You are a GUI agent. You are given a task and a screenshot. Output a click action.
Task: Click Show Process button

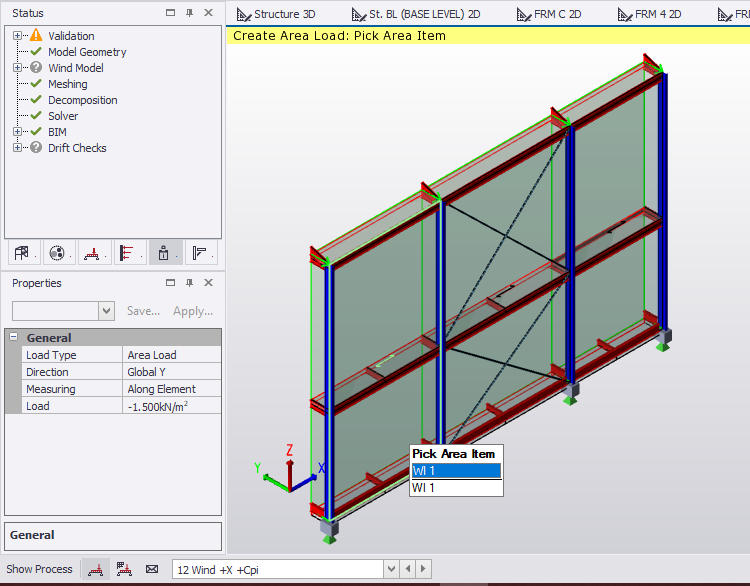click(39, 569)
